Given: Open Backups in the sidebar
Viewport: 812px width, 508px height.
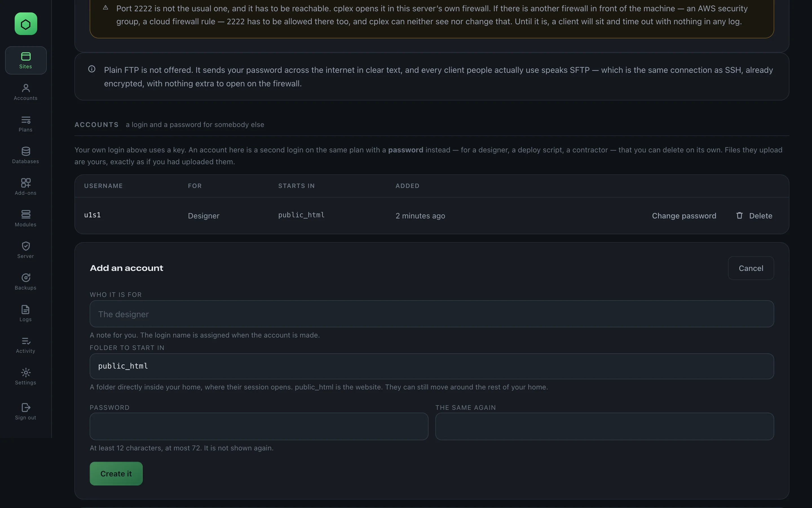Looking at the screenshot, I should [26, 282].
